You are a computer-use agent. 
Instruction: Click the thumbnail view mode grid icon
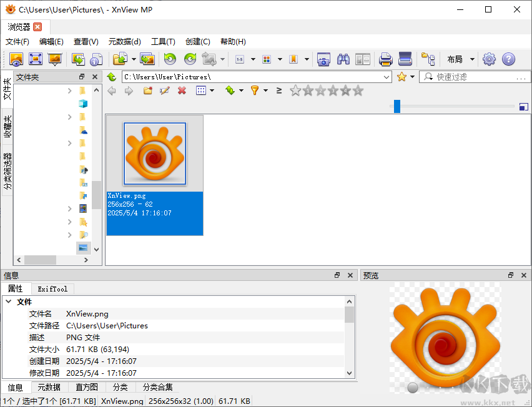(x=201, y=91)
